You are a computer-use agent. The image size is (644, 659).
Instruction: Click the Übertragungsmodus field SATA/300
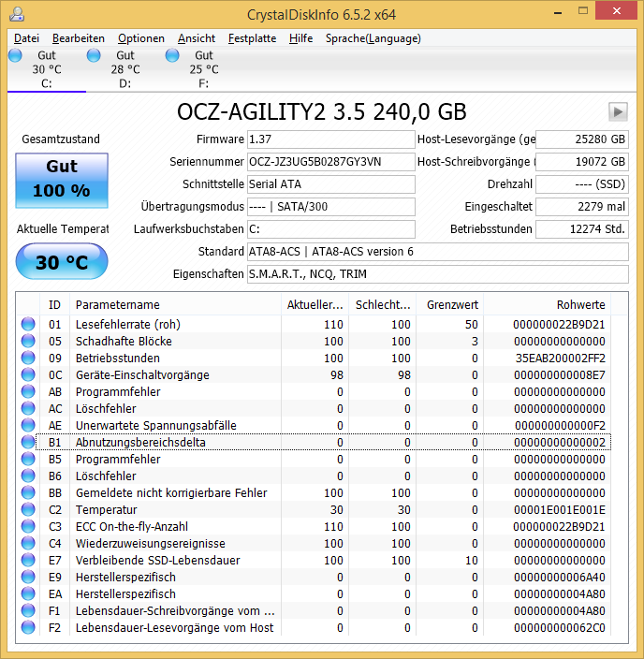point(330,207)
